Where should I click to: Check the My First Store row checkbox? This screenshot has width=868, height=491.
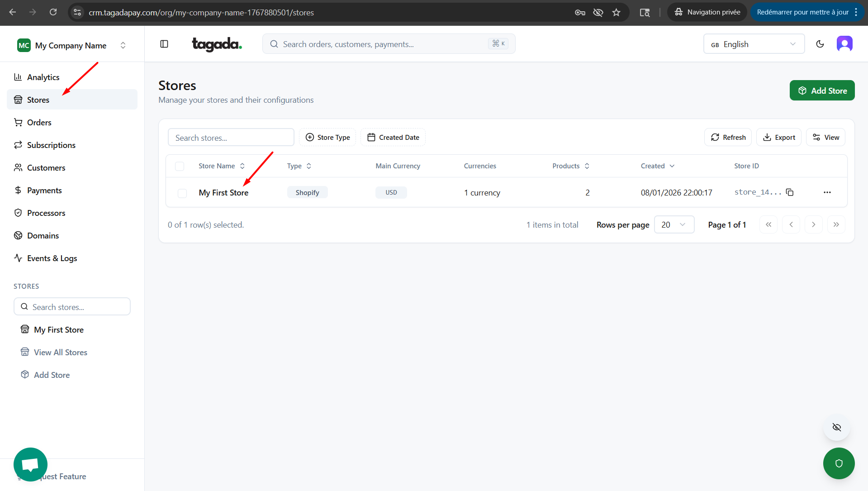[182, 193]
